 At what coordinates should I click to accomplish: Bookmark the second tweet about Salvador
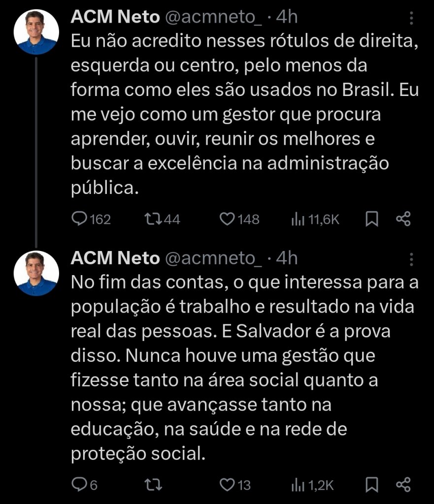(371, 485)
